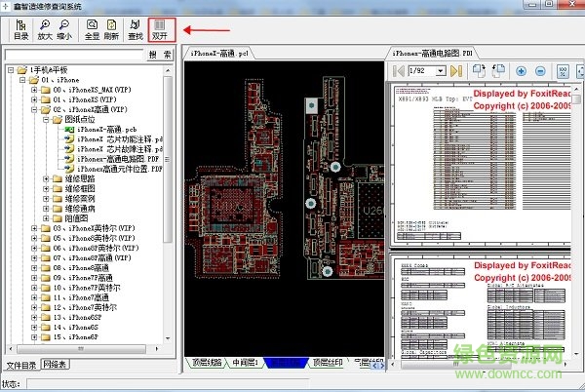Click the 缩小 zoom out tool
The image size is (585, 392).
pos(65,28)
